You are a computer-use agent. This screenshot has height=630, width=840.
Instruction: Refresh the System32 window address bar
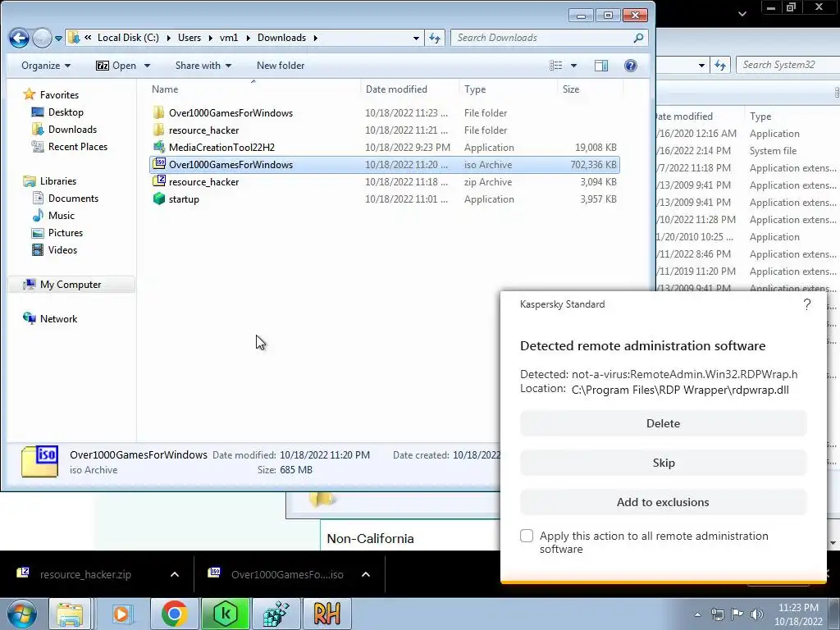coord(720,65)
